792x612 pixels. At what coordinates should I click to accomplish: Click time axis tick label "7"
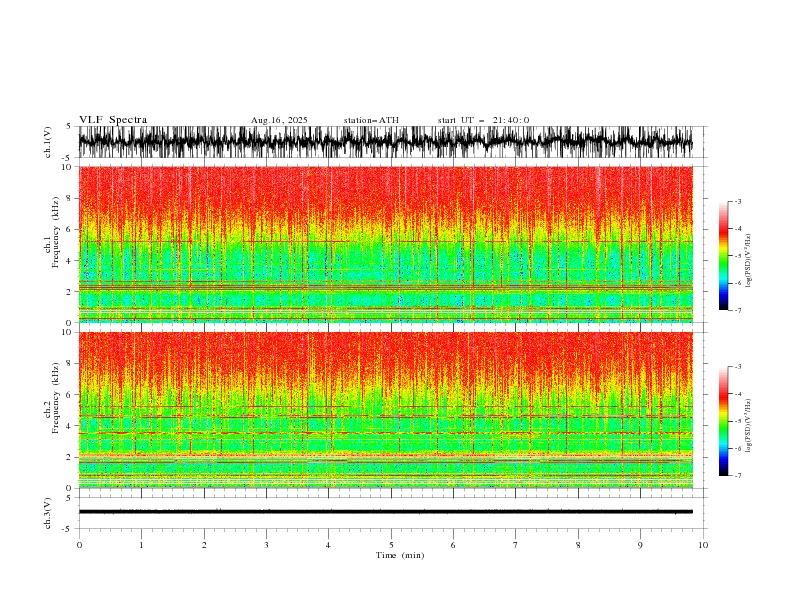point(516,545)
